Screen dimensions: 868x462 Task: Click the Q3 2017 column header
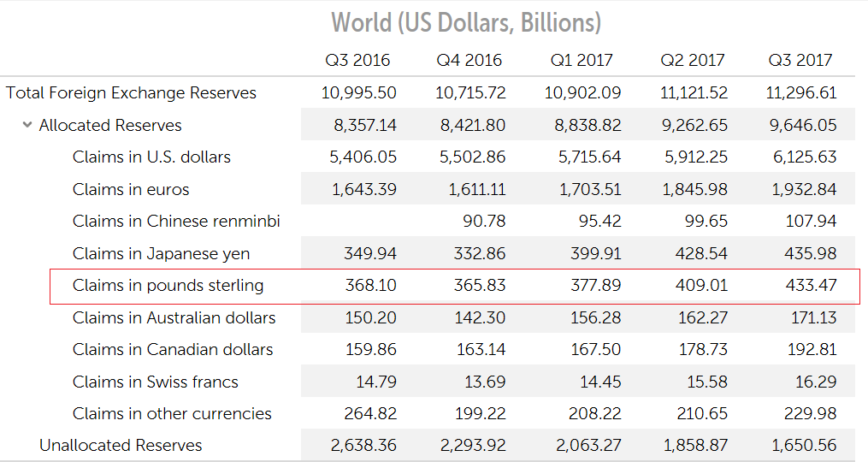(x=800, y=61)
